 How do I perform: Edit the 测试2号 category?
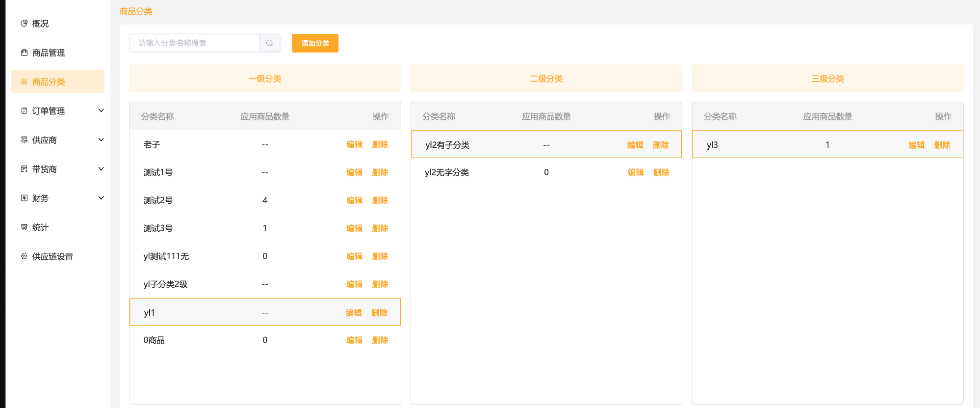coord(354,200)
